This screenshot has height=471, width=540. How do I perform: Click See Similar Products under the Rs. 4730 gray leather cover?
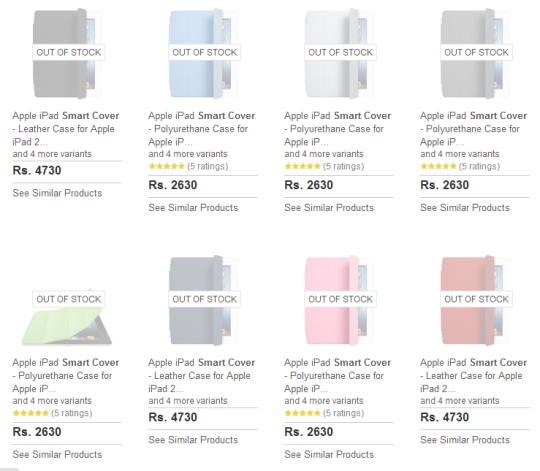pos(57,193)
